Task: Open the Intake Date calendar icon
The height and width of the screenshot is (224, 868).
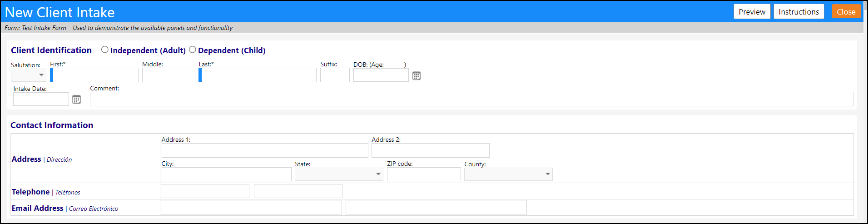Action: coord(76,99)
